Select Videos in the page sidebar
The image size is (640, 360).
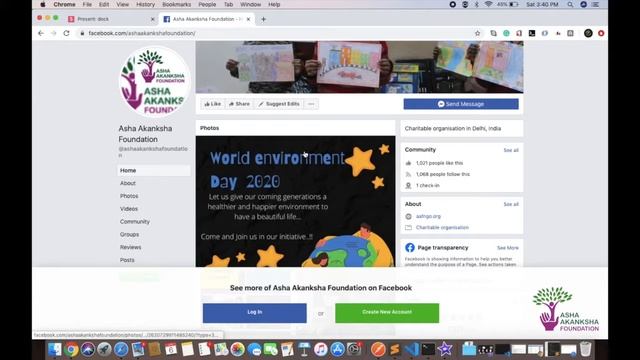129,209
